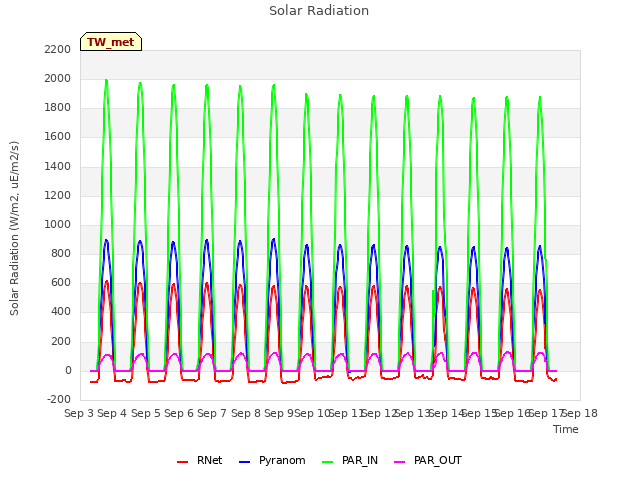Click the green PAR_IN legend swatch
Image resolution: width=640 pixels, height=480 pixels.
327,462
